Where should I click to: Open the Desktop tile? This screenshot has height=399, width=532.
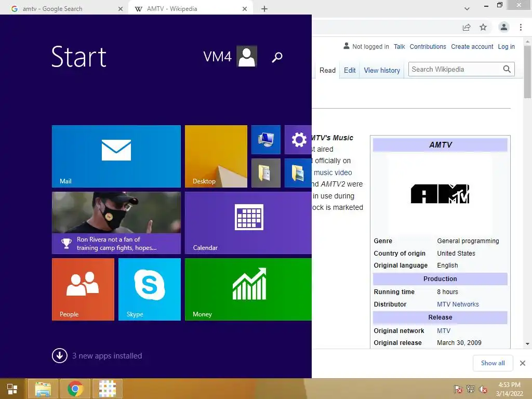click(216, 156)
